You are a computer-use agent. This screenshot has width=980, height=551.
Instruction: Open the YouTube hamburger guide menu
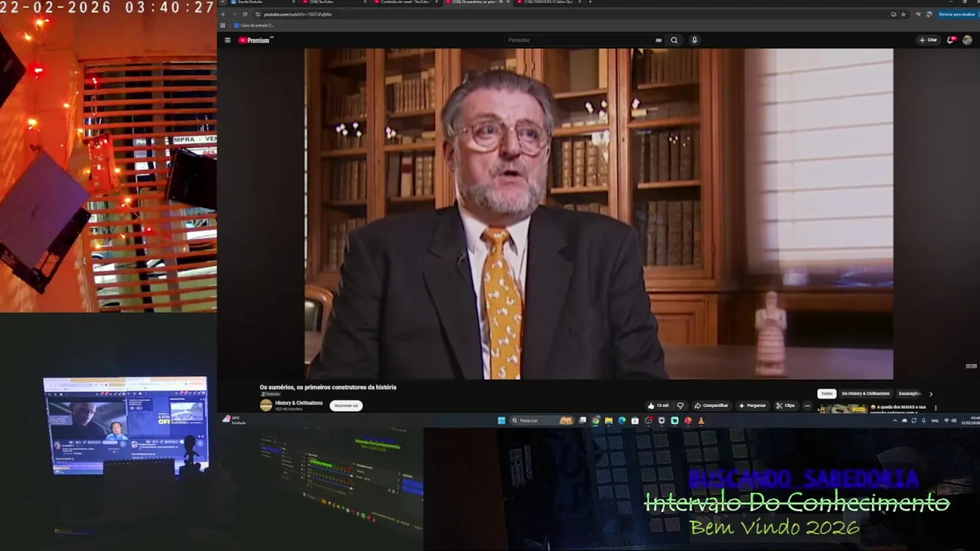[x=227, y=40]
